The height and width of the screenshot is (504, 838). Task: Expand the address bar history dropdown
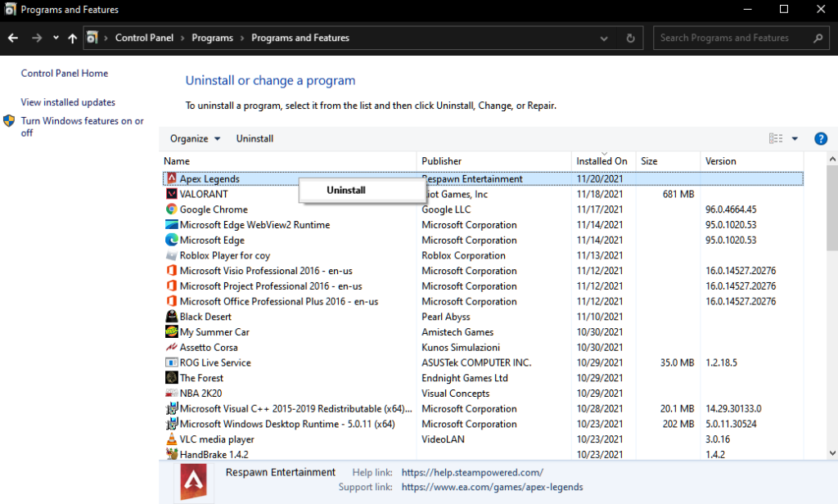pyautogui.click(x=604, y=38)
